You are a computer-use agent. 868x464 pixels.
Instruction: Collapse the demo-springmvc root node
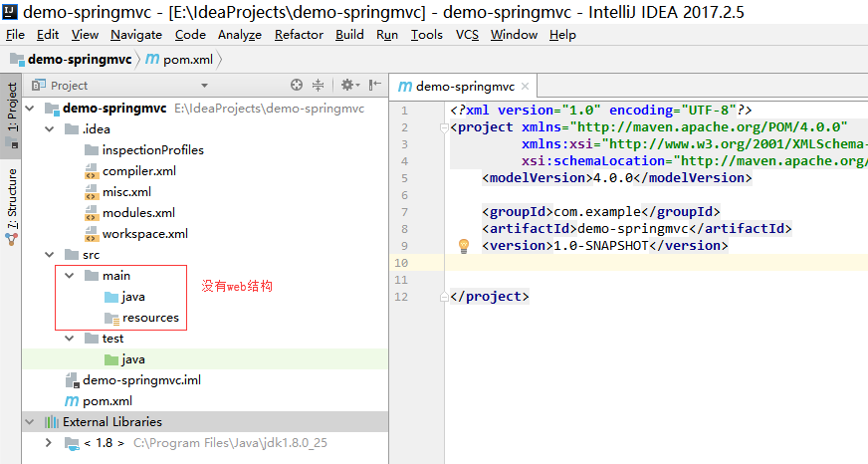[x=31, y=108]
